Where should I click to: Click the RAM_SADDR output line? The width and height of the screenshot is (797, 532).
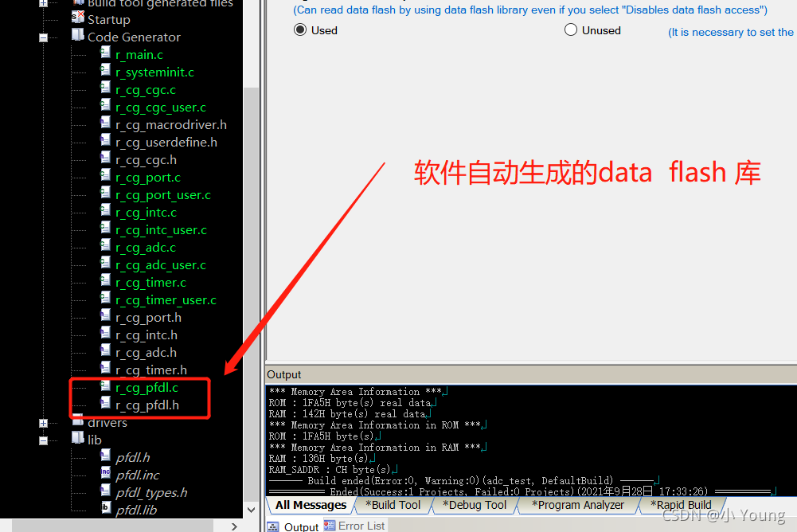[333, 469]
